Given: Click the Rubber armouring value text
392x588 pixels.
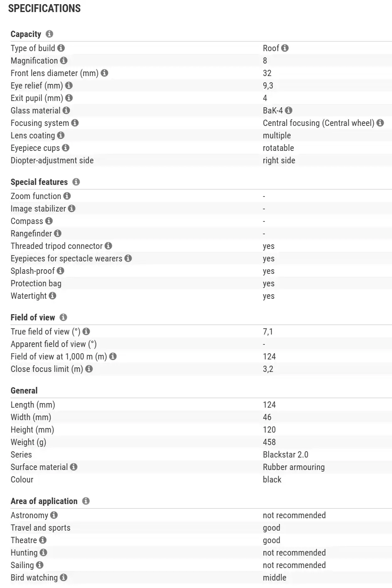Looking at the screenshot, I should (x=294, y=467).
